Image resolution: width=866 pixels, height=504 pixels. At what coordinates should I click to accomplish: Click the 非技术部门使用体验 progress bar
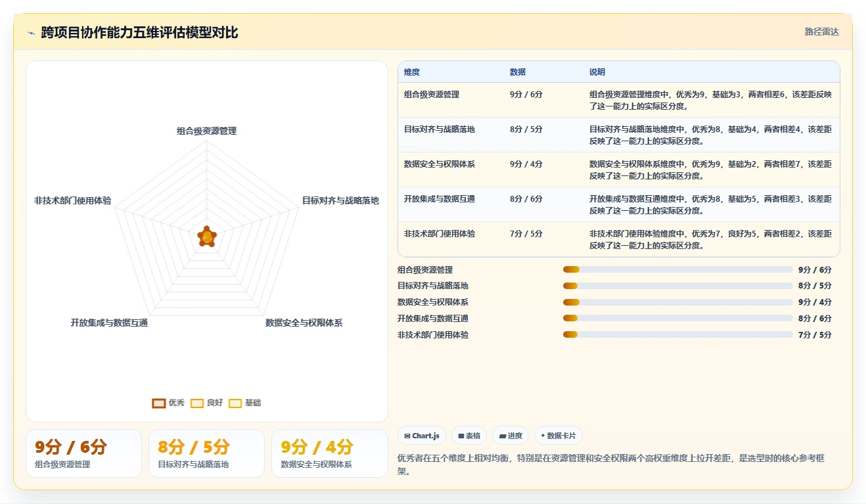(x=677, y=334)
